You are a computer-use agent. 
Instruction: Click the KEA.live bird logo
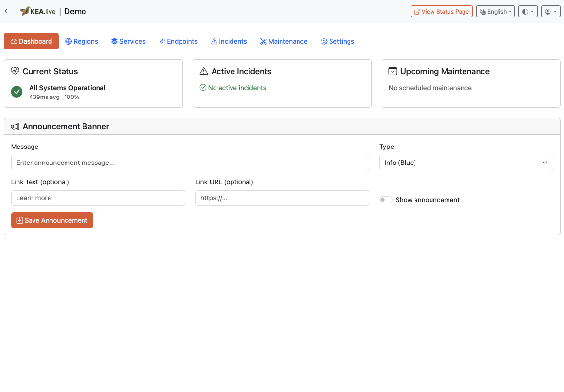click(38, 11)
